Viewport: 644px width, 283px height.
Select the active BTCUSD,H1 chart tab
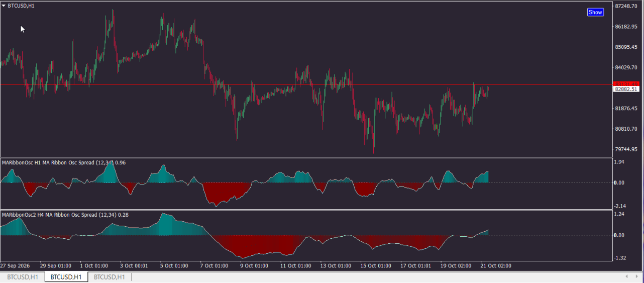point(66,277)
